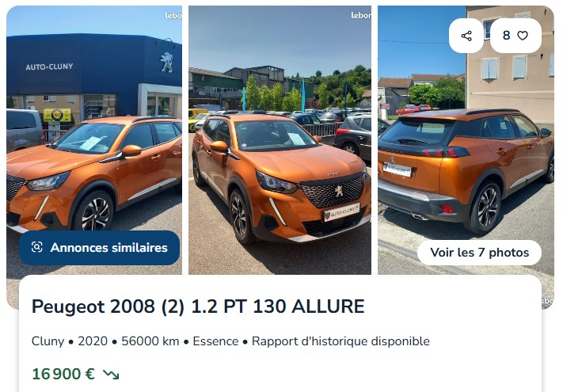
Task: Click the price drop arrow icon
Action: (111, 375)
